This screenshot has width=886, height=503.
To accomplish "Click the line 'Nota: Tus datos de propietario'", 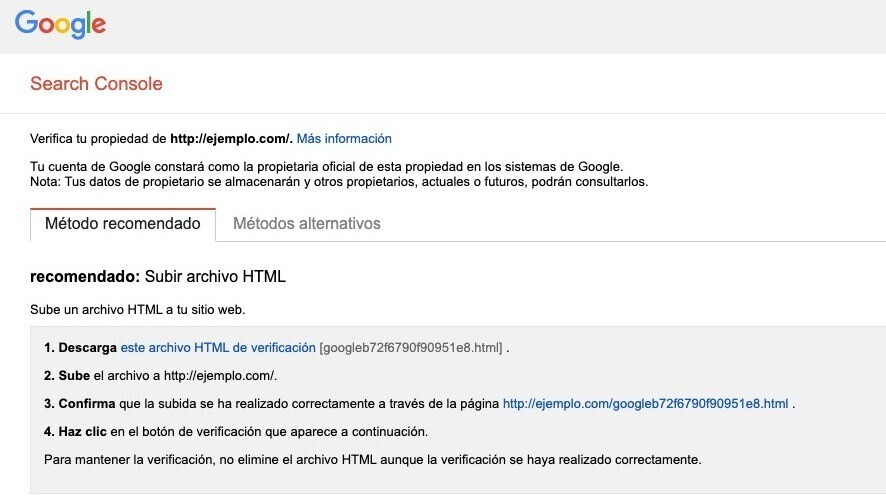I will click(339, 182).
